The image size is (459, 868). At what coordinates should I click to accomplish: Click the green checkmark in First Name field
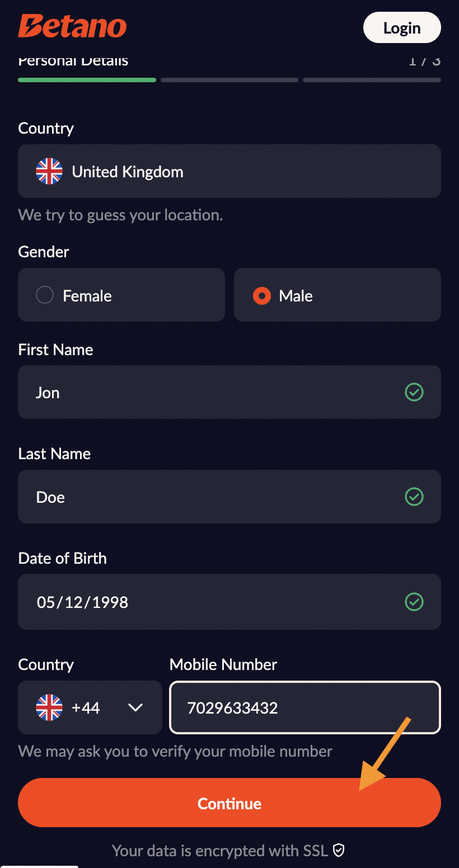(414, 392)
